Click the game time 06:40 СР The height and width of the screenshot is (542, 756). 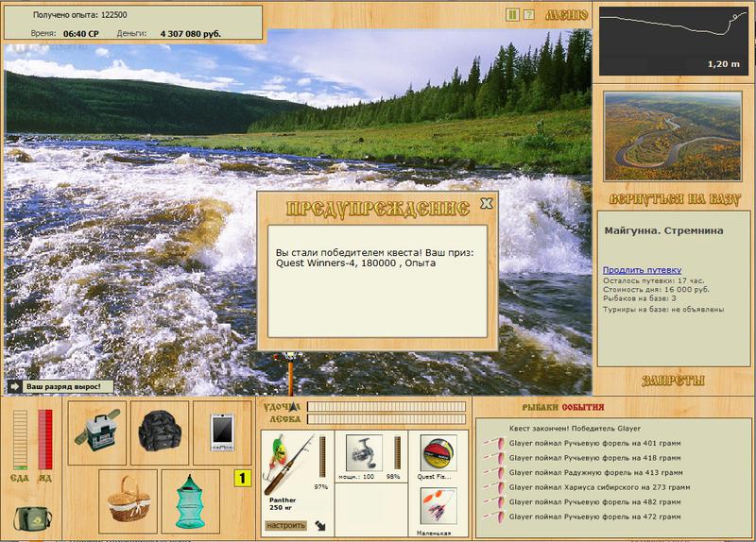pyautogui.click(x=81, y=34)
